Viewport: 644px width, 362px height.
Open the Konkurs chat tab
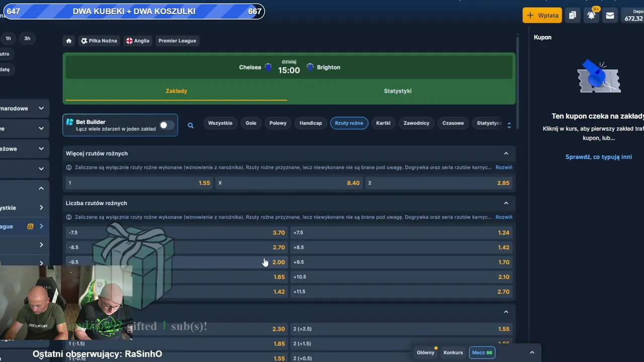coord(453,352)
